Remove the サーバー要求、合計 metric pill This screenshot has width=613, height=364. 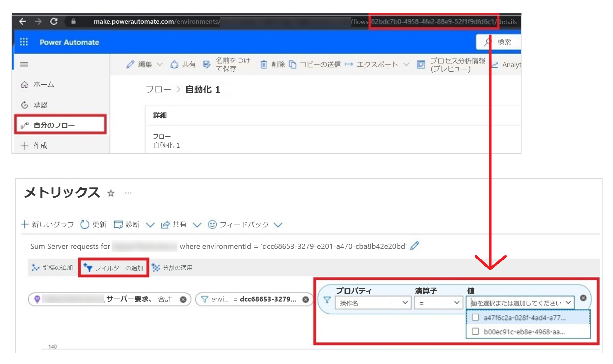click(183, 300)
